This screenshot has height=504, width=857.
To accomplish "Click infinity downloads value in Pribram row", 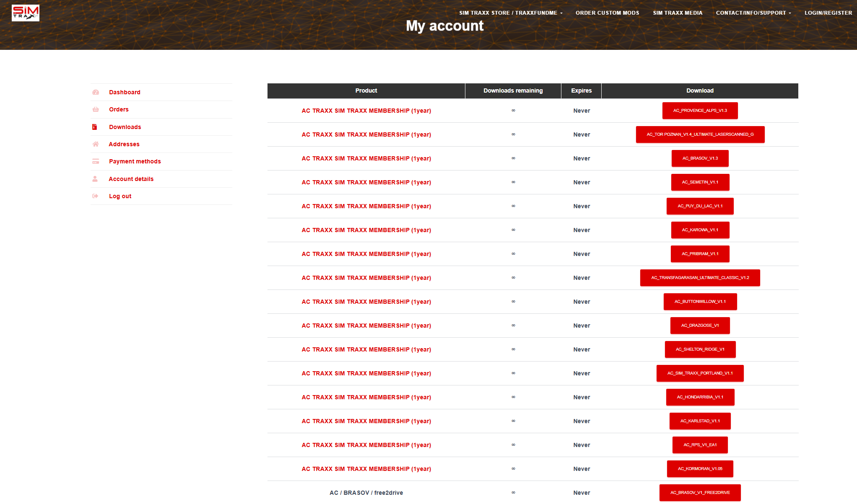I will (513, 254).
